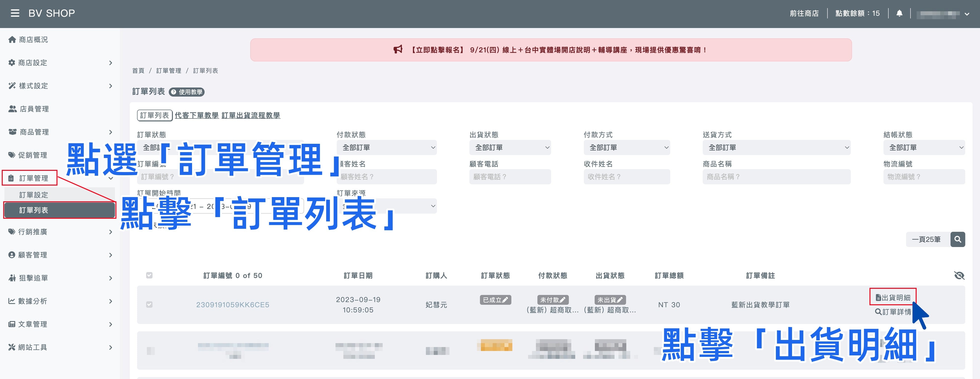Image resolution: width=980 pixels, height=379 pixels.
Task: Open the 付款方式 dropdown
Action: 627,148
